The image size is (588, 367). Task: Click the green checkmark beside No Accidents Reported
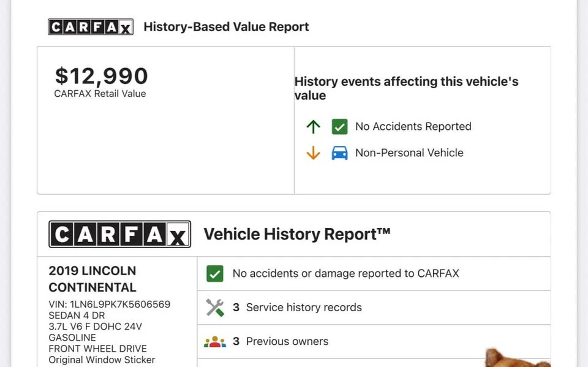coord(340,127)
